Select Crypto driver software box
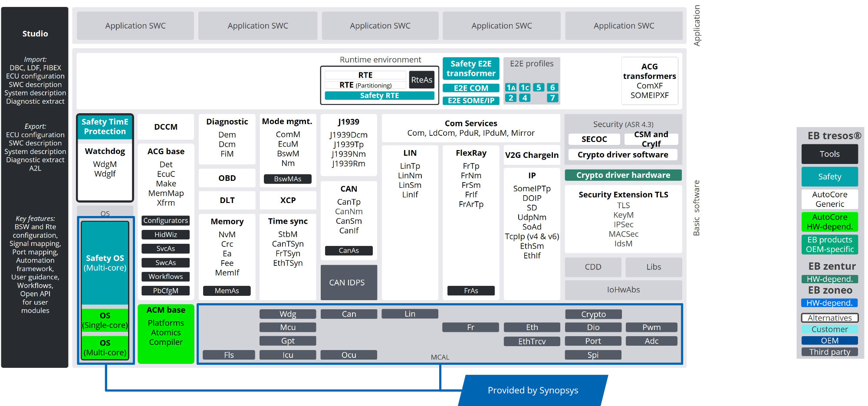The image size is (868, 406). click(x=623, y=155)
